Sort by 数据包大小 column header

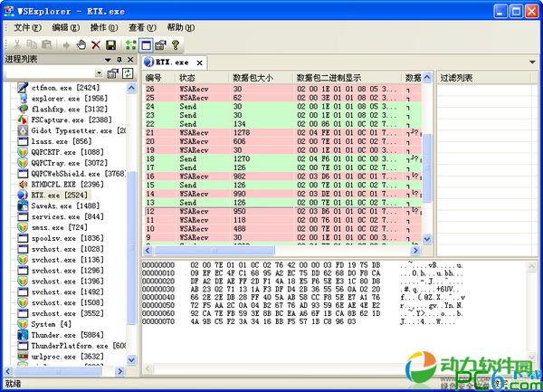260,79
